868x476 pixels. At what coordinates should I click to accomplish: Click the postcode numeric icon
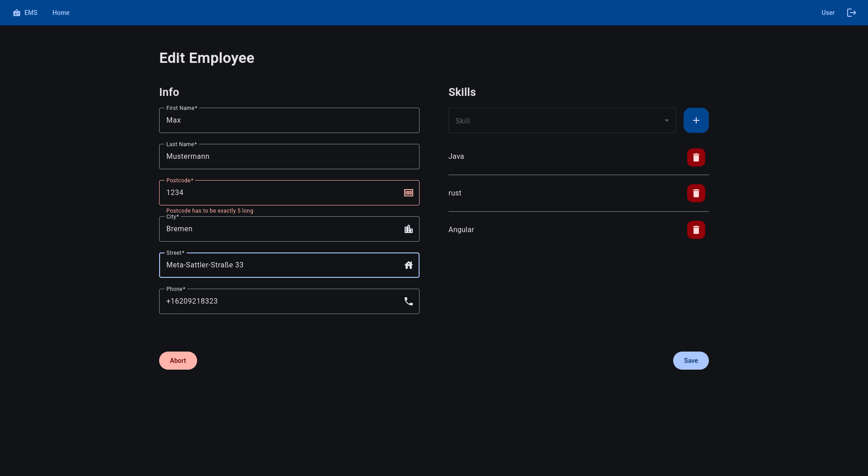(409, 193)
